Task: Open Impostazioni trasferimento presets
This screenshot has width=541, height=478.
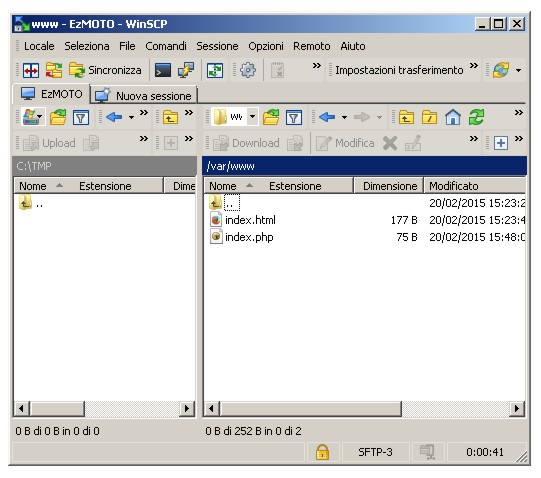Action: (x=399, y=70)
